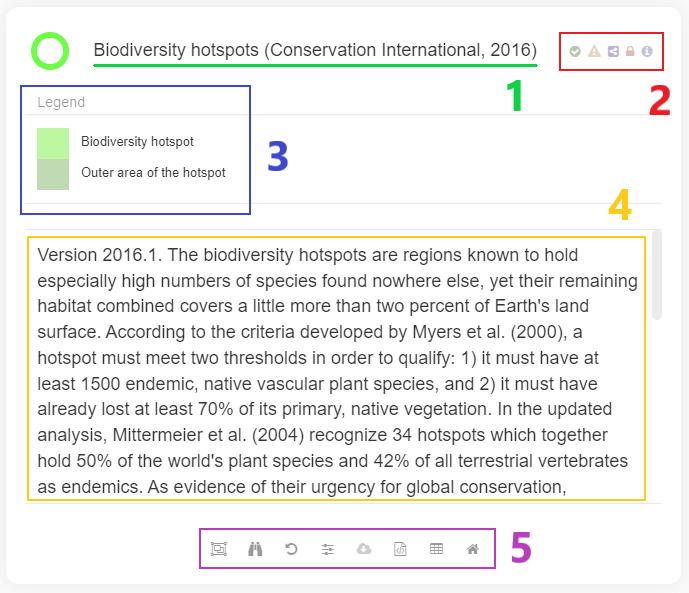Click the description scrollbar thumb
689x593 pixels.
pos(656,275)
